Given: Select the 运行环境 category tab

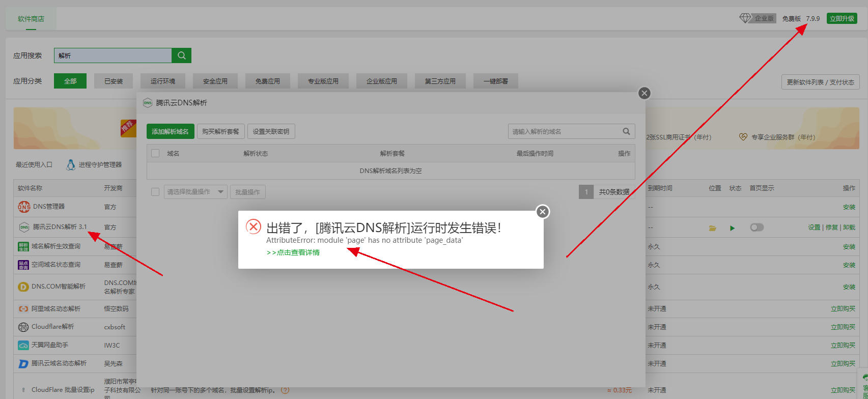Looking at the screenshot, I should 163,81.
